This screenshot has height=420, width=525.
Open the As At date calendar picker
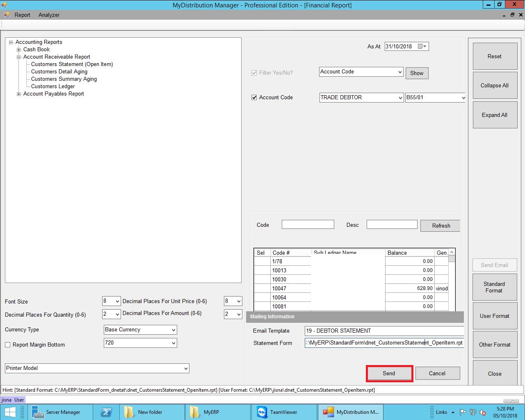coord(422,47)
